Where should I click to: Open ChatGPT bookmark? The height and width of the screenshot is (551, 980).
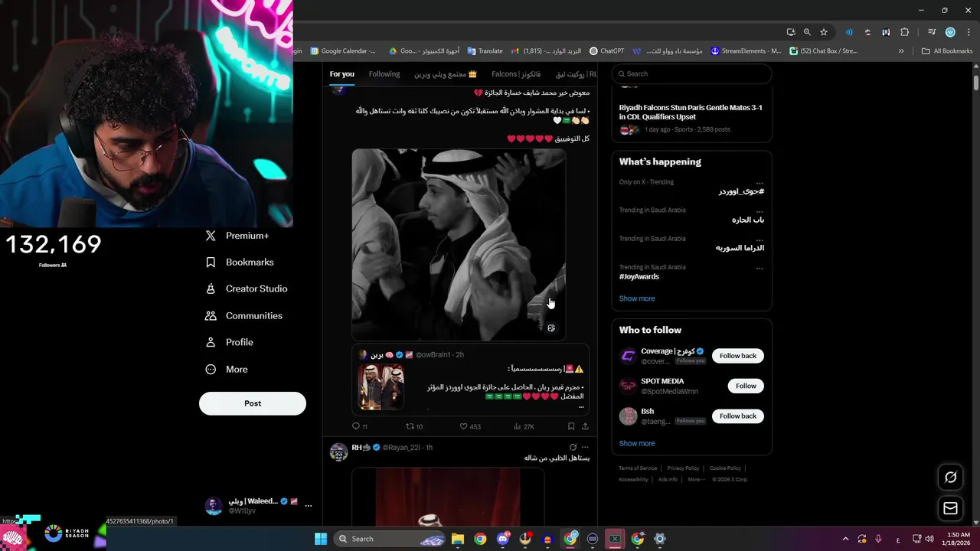click(606, 51)
